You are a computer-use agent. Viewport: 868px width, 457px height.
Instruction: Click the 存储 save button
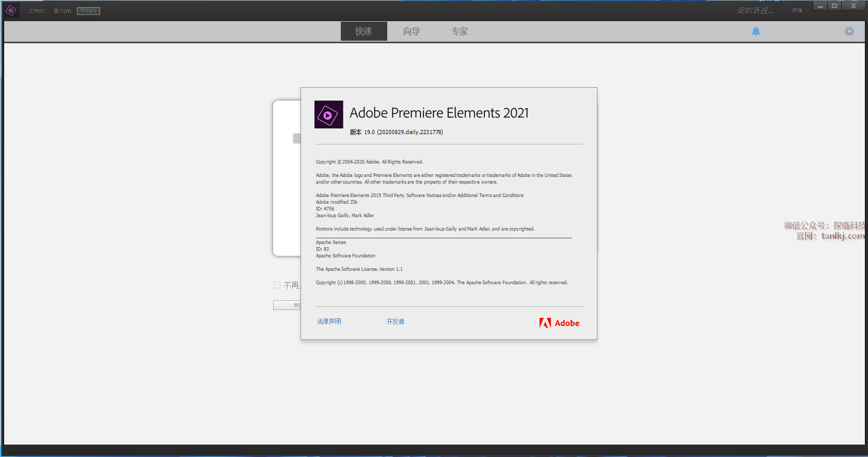pos(797,11)
